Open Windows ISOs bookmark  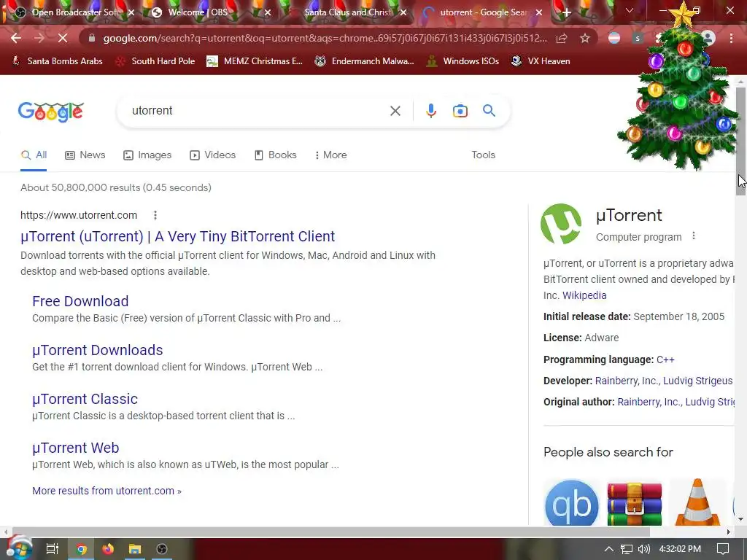pyautogui.click(x=462, y=61)
